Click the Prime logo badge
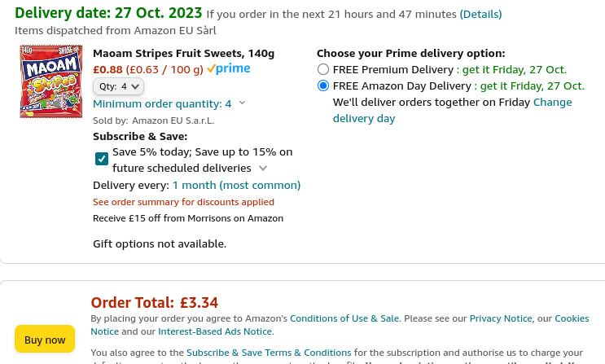 pyautogui.click(x=229, y=68)
